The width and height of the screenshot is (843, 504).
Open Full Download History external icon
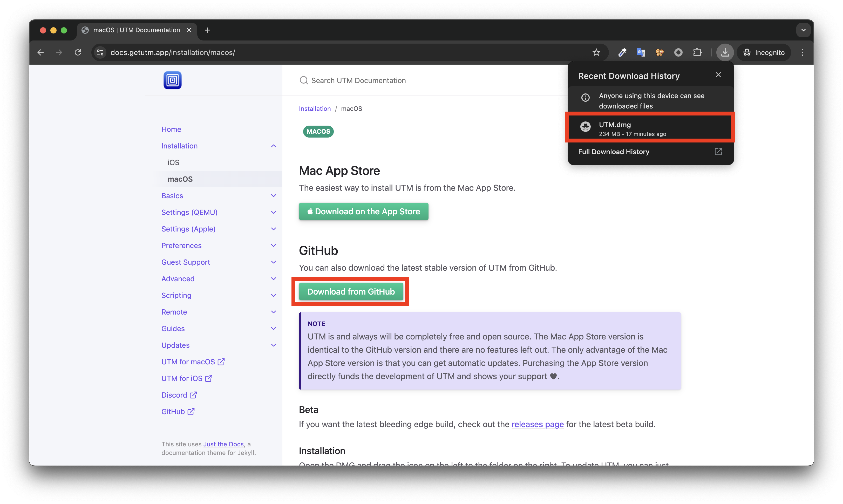click(x=718, y=152)
